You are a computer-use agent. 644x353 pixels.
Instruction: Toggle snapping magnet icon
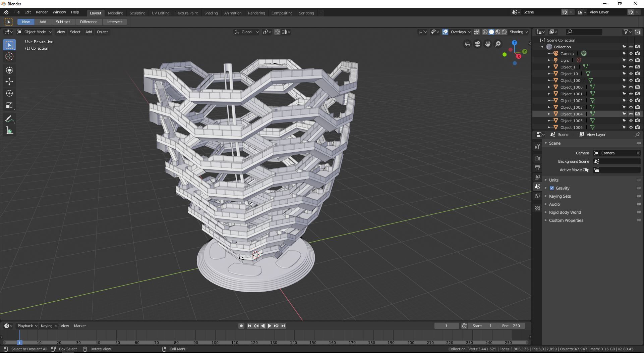(277, 32)
